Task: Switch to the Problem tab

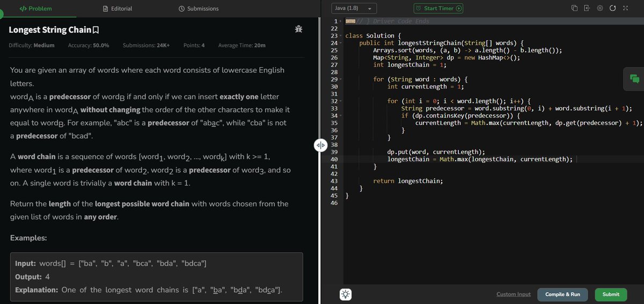Action: pyautogui.click(x=35, y=9)
